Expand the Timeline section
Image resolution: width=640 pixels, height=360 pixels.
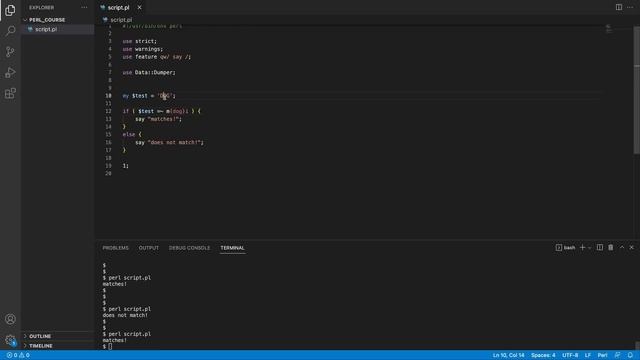41,346
